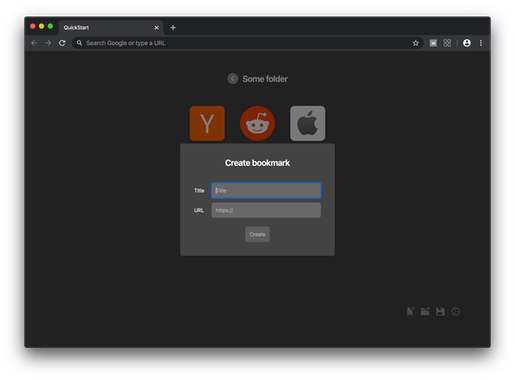Close the QuickStart tab

156,28
